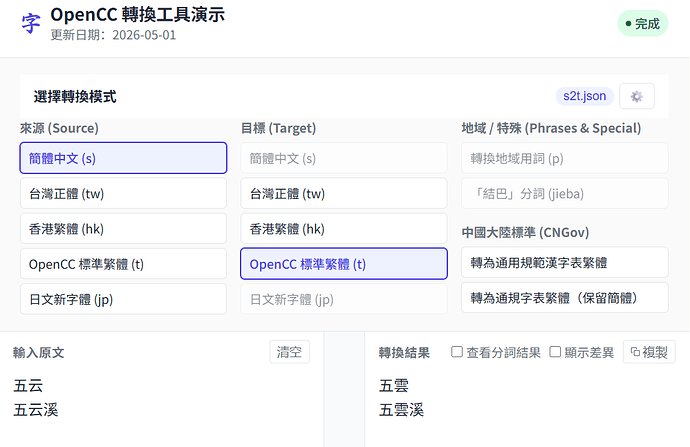Image resolution: width=690 pixels, height=447 pixels.
Task: Select source 簡體中文 (s)
Action: [x=123, y=158]
